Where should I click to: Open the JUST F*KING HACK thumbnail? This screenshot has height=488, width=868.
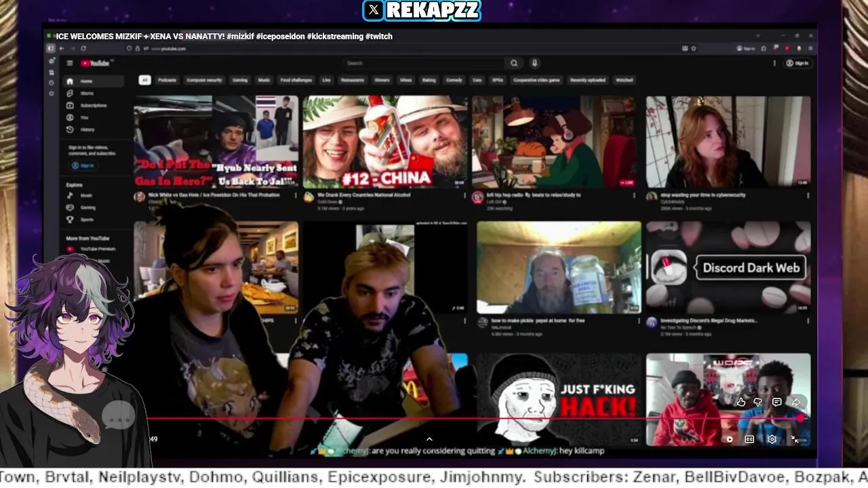point(559,399)
